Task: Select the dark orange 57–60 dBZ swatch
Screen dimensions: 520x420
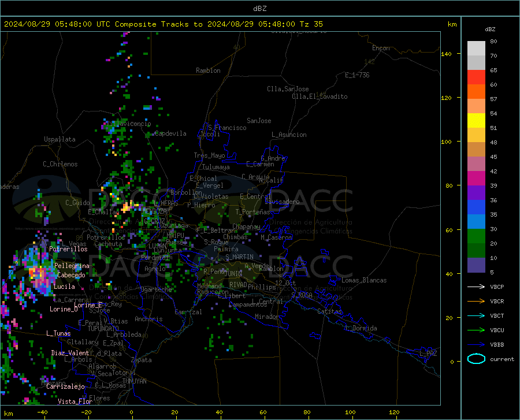Action: tap(476, 91)
